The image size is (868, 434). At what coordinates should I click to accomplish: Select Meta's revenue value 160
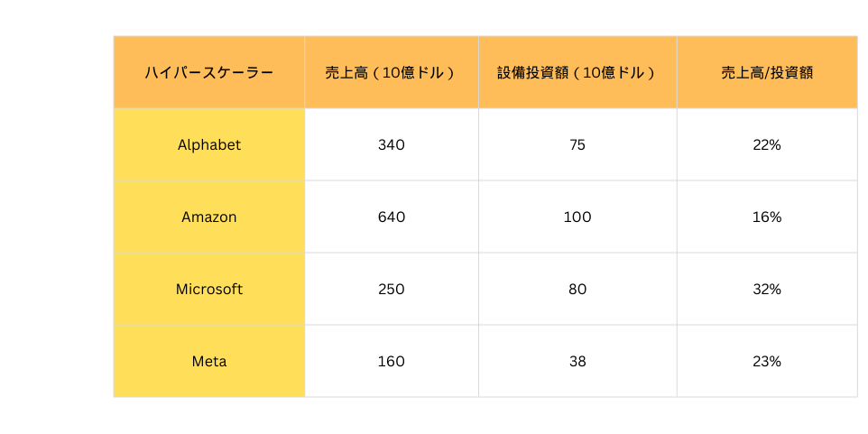pos(392,361)
